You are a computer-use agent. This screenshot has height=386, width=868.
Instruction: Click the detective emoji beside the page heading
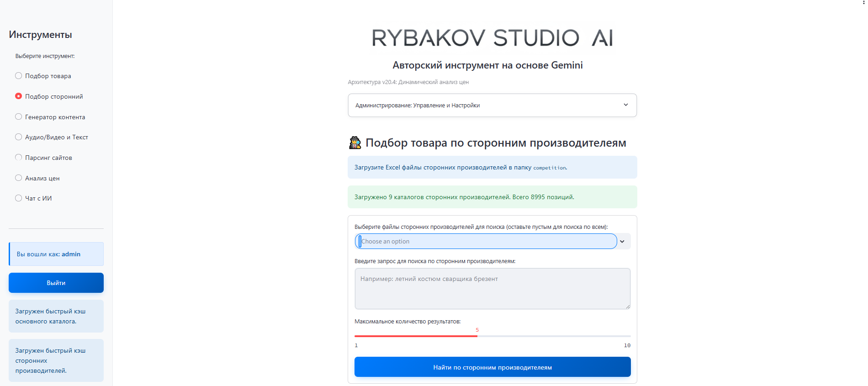pos(355,143)
